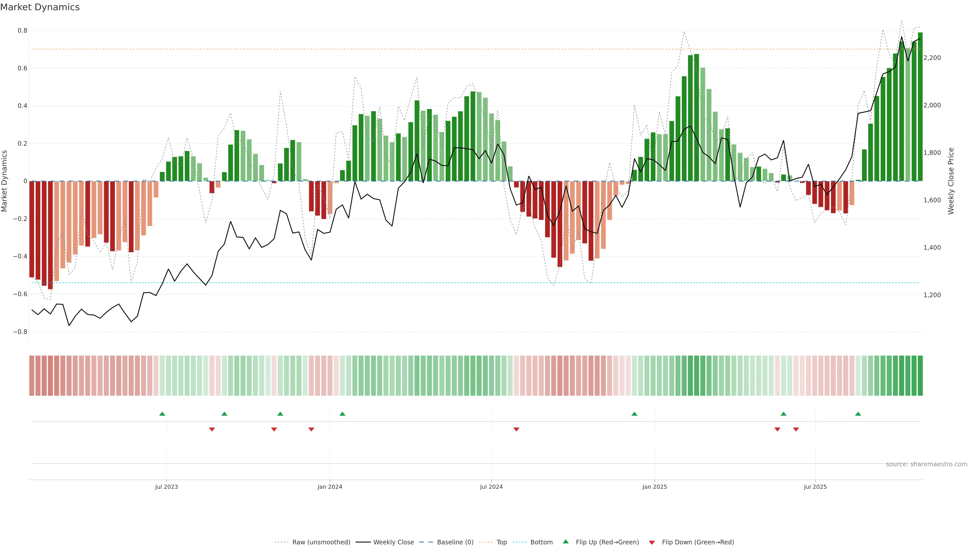Click the first flip-down triangle after Jul 2023
Screen dimensions: 980x551
[212, 429]
